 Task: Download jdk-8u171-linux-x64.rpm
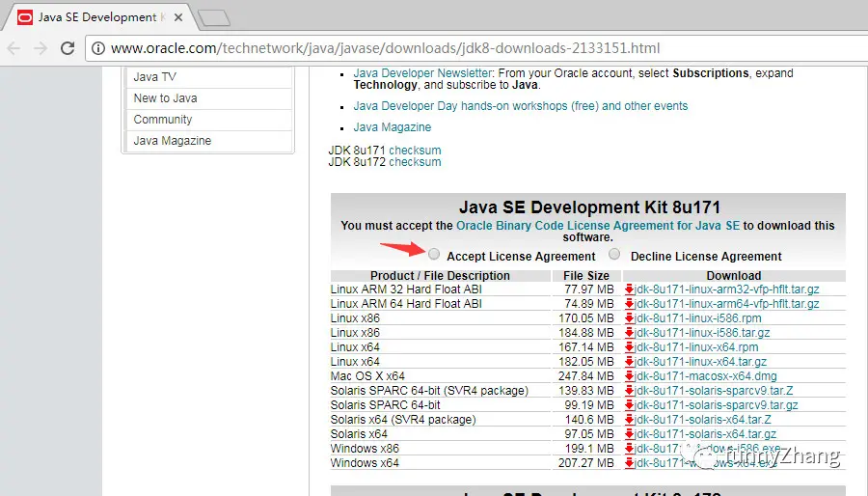(x=695, y=347)
